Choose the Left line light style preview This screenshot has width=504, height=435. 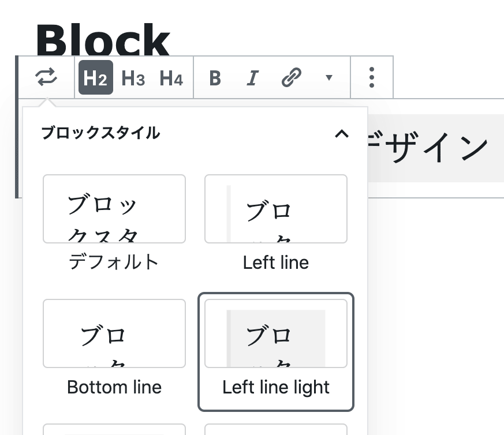click(x=276, y=333)
